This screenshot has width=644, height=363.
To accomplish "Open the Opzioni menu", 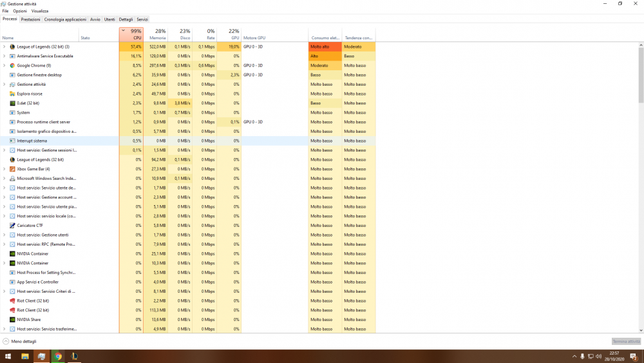I will 20,11.
